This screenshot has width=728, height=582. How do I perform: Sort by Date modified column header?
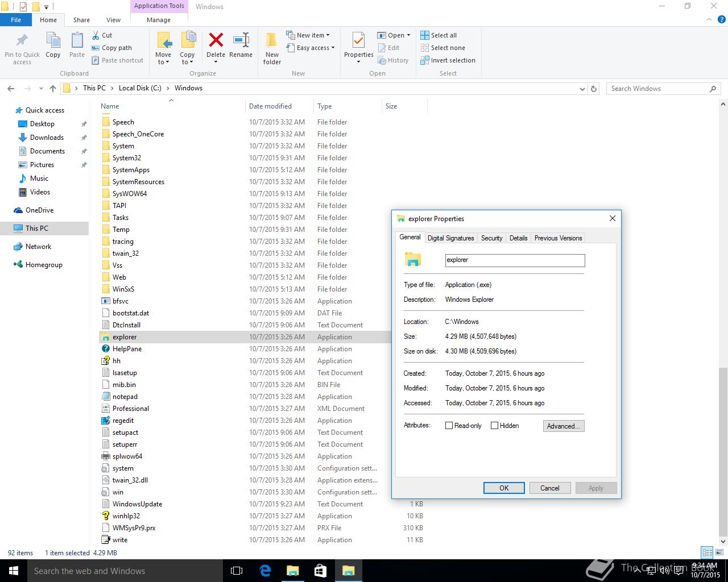(279, 106)
